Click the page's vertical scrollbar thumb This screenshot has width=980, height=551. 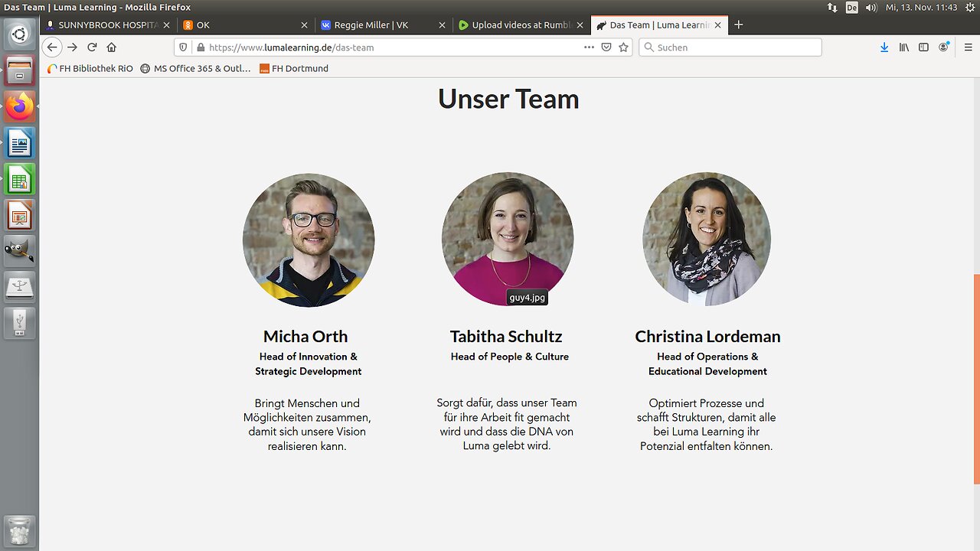pos(976,379)
